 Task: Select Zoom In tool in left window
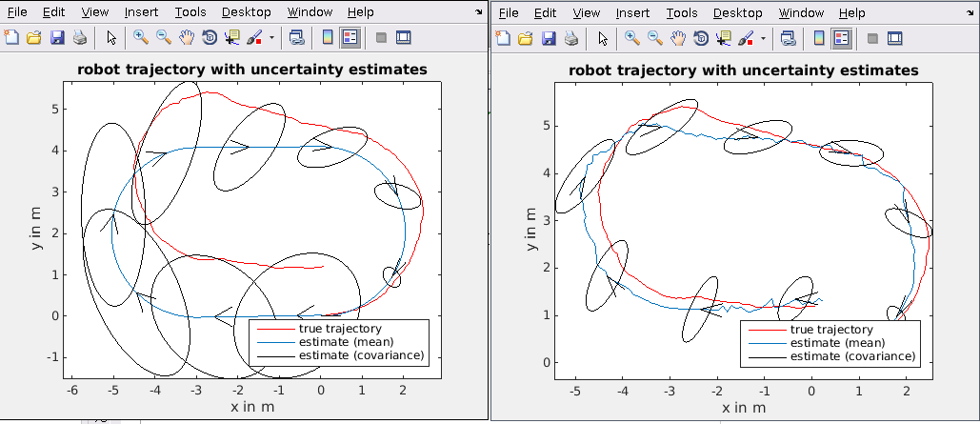pyautogui.click(x=141, y=38)
